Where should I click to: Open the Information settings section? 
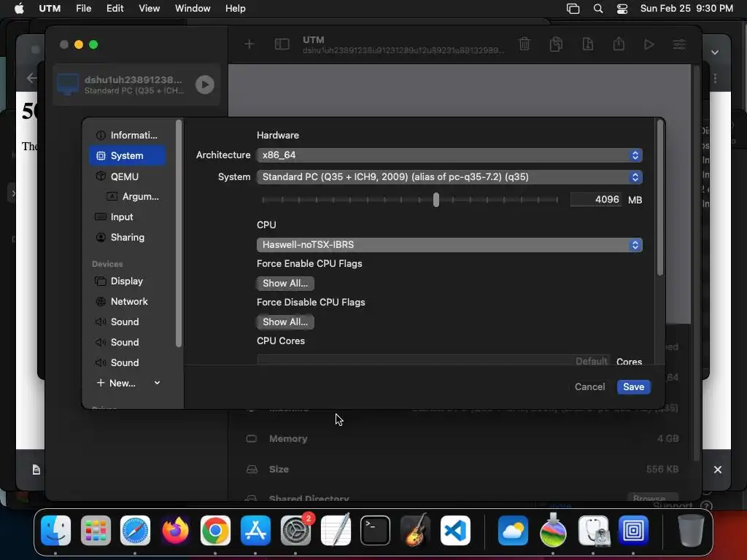[127, 135]
